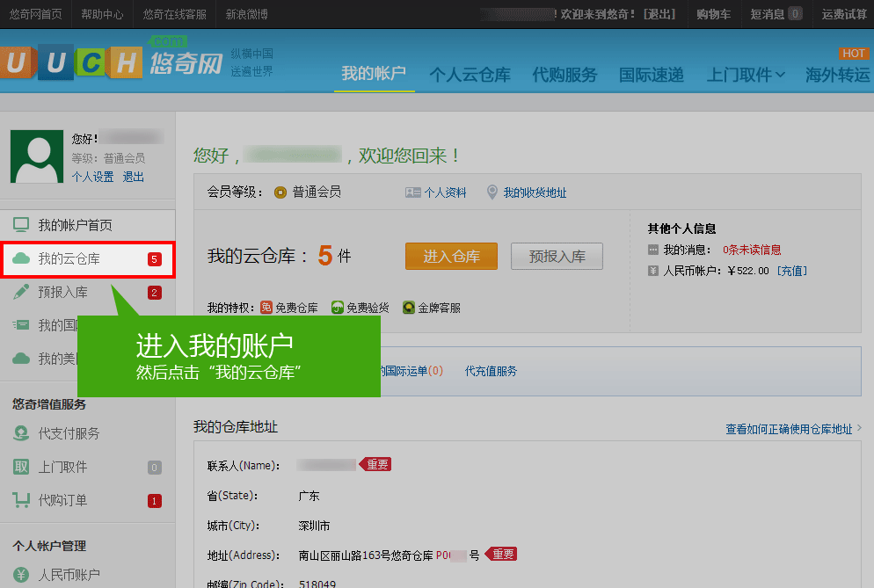Click the yuan icon beside 人民币账户
874x588 pixels.
21,575
